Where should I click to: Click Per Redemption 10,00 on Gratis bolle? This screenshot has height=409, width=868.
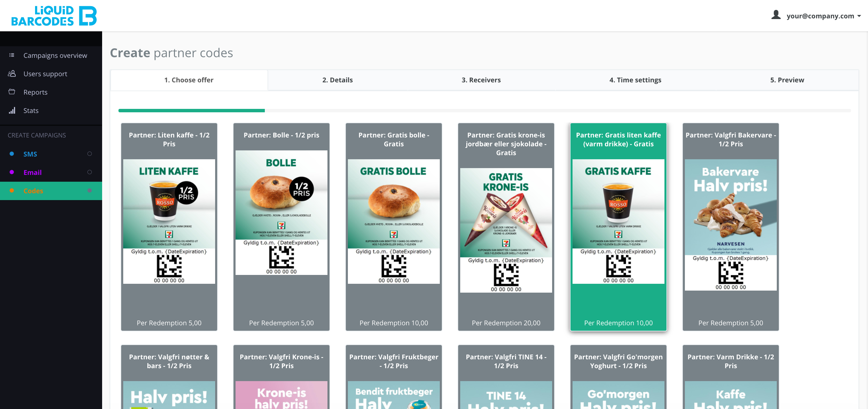(x=394, y=323)
